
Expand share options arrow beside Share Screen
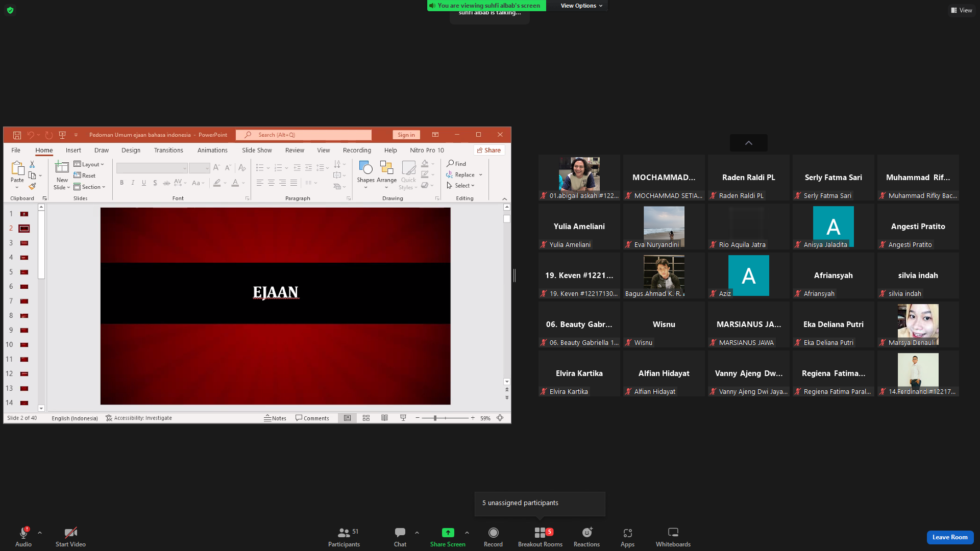(x=467, y=533)
